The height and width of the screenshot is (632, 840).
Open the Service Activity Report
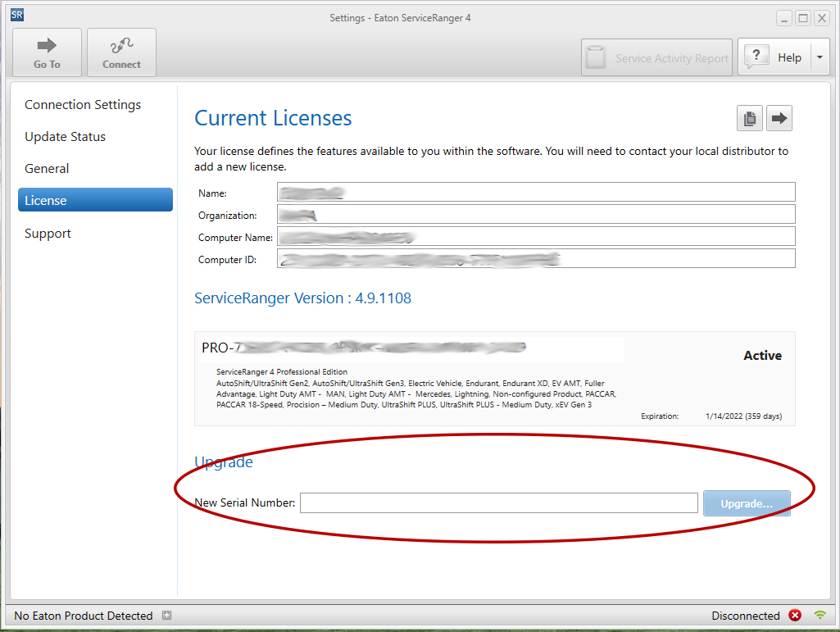pos(656,57)
